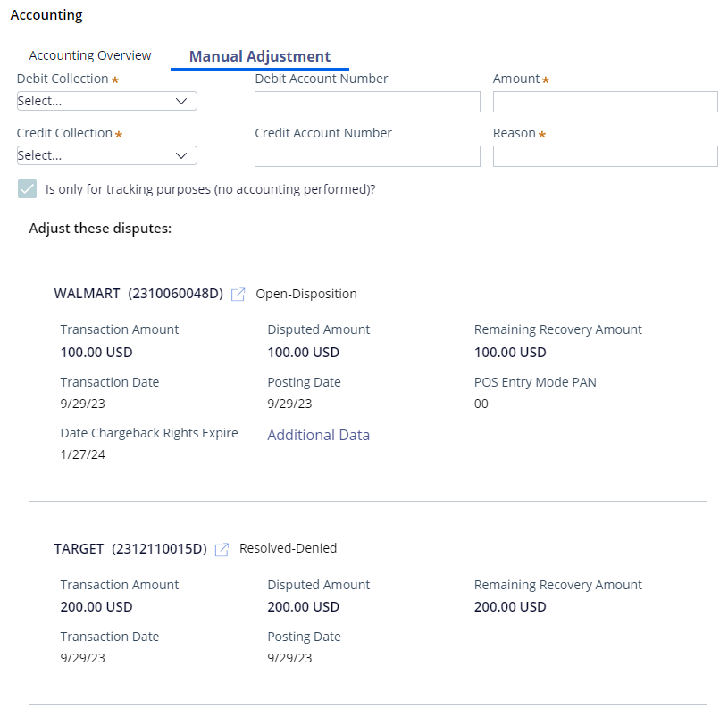Click WALMART Transaction Date value 9/29/23
This screenshot has height=716, width=728.
(x=83, y=404)
